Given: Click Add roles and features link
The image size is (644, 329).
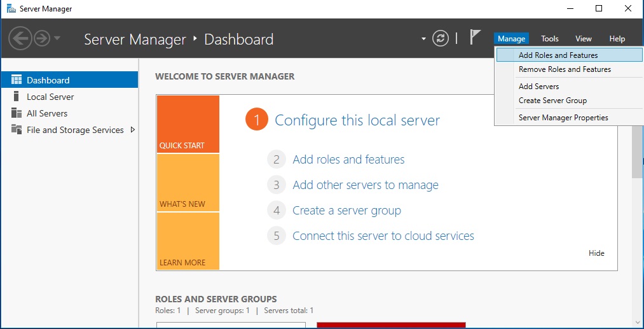Looking at the screenshot, I should click(x=348, y=160).
